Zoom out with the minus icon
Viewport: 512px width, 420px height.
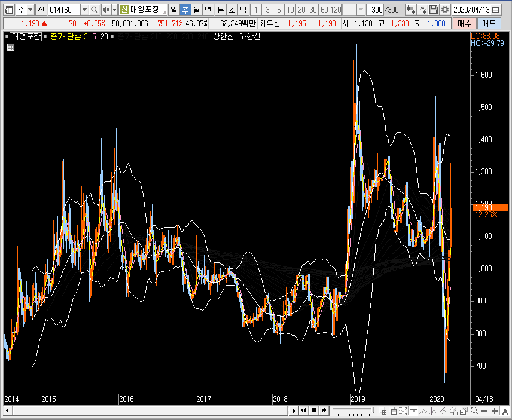coord(484,411)
